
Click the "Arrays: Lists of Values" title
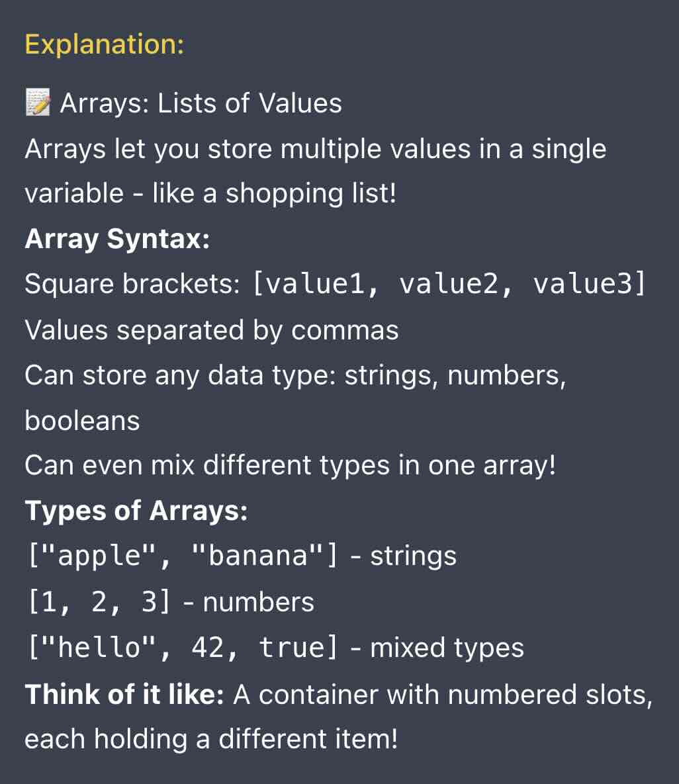point(201,103)
